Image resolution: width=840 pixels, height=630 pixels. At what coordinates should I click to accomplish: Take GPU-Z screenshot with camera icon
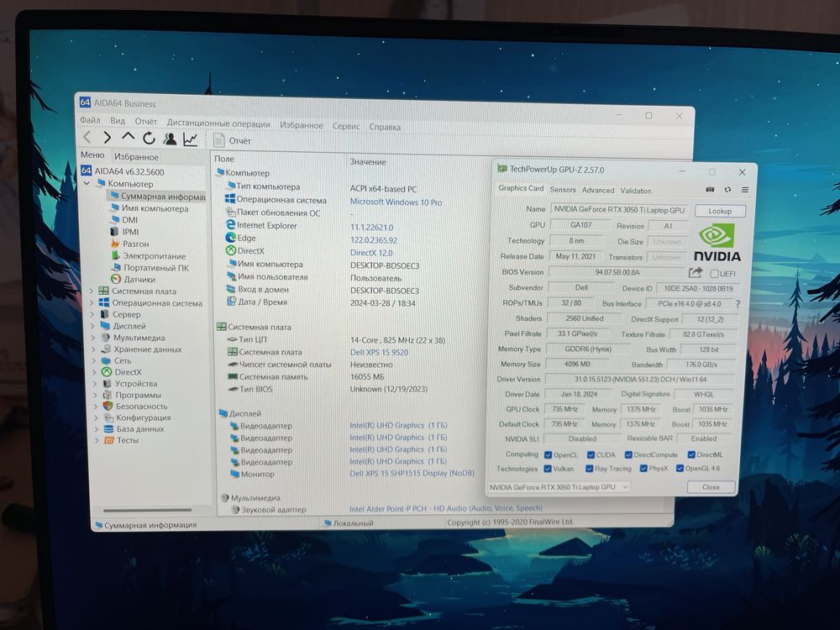(x=710, y=190)
